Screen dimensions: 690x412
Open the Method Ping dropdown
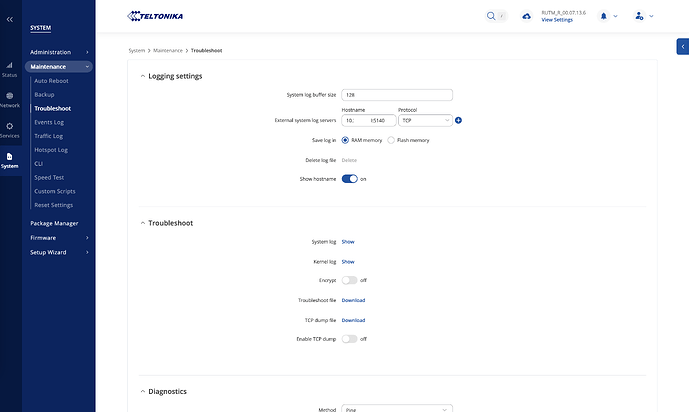[x=396, y=409]
